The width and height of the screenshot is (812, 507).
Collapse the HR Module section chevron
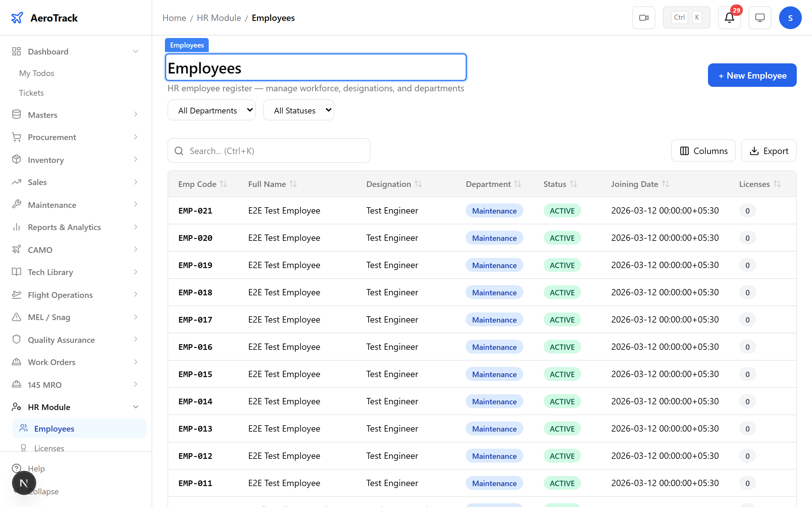[135, 407]
